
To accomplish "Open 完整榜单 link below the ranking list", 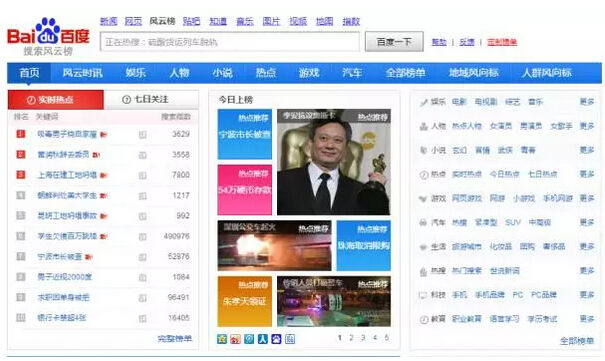I will 175,339.
